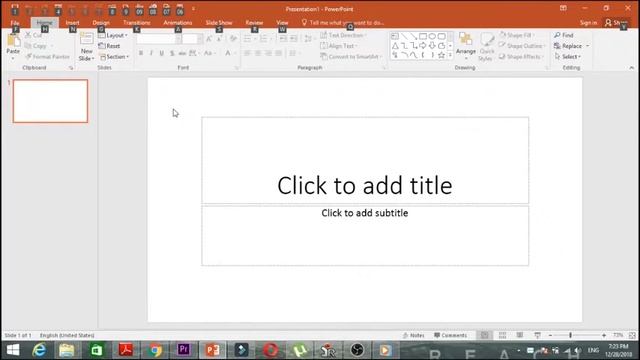Viewport: 640px width, 360px height.
Task: Toggle Underline formatting
Action: coord(162,53)
